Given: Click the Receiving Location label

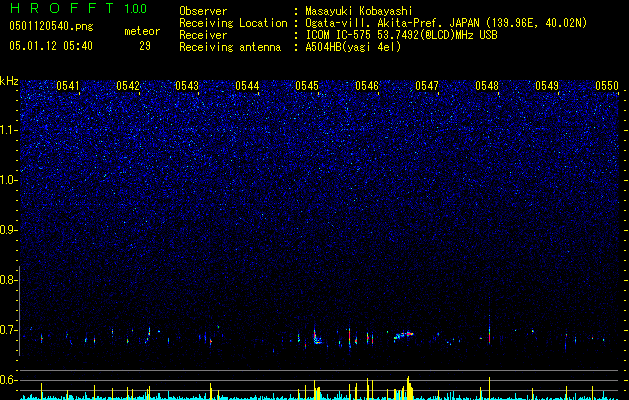Looking at the screenshot, I should [x=233, y=23].
